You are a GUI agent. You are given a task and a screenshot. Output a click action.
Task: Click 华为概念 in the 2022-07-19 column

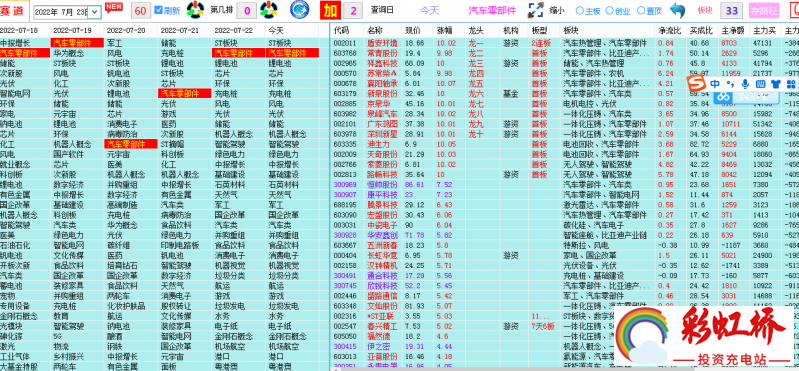click(69, 53)
